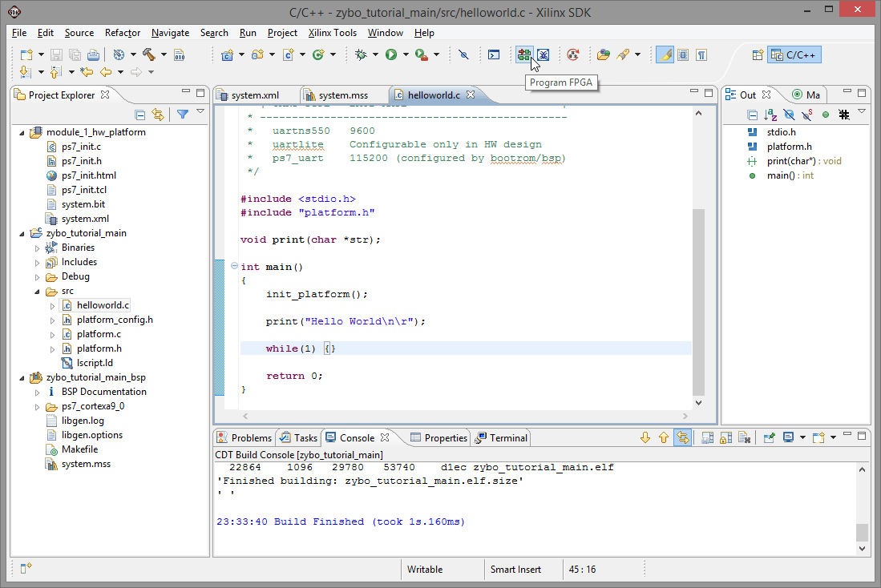Collapse the module_1_hw_platform project
The image size is (881, 588).
(x=22, y=132)
